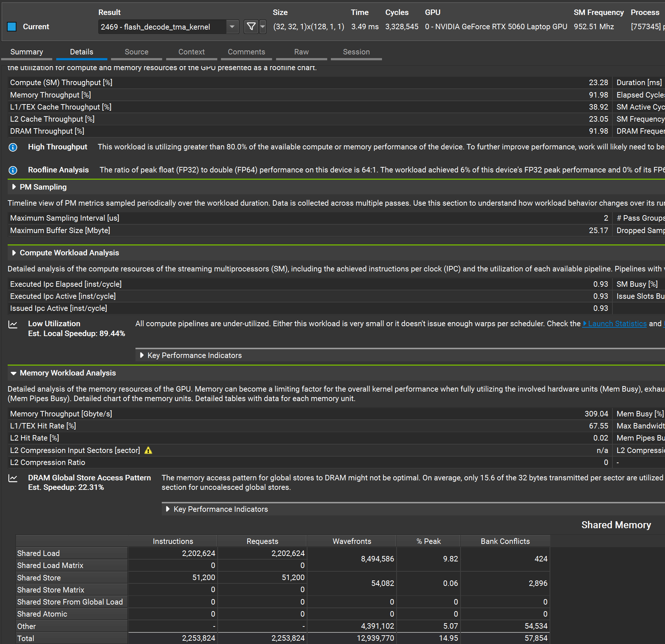This screenshot has width=665, height=644.
Task: Go to the Context tab
Action: 191,52
